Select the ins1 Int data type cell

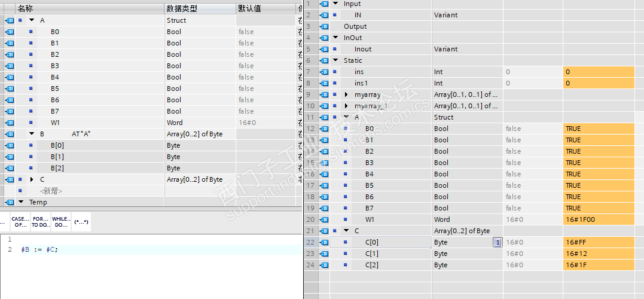468,83
